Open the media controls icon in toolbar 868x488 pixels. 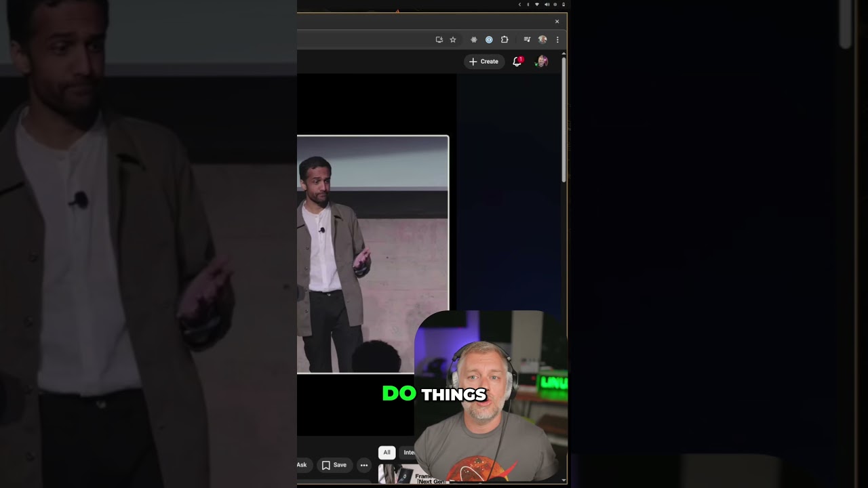click(527, 40)
